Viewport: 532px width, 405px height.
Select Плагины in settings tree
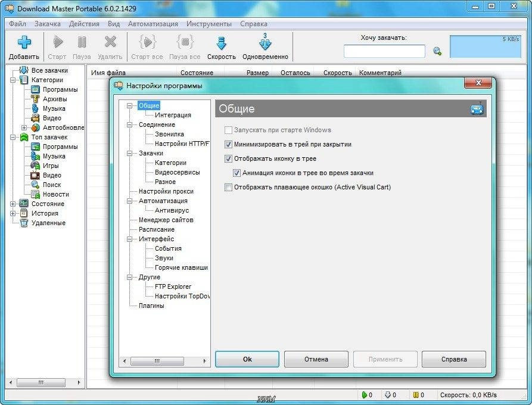pyautogui.click(x=151, y=306)
